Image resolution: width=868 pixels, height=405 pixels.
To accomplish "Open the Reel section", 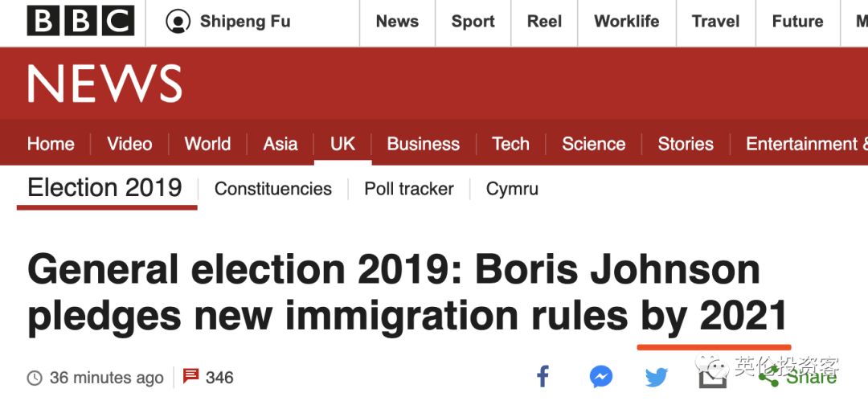I will tap(544, 22).
